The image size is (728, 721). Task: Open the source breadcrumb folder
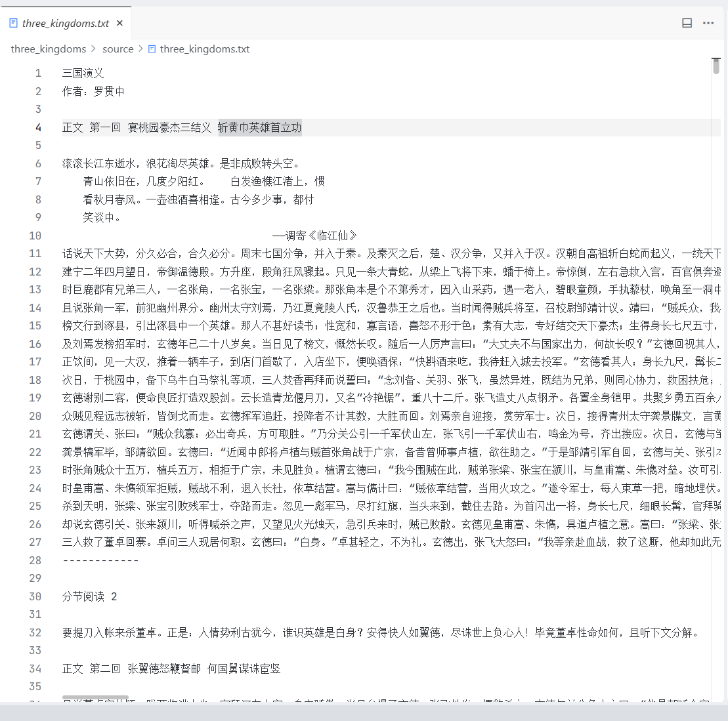click(118, 49)
